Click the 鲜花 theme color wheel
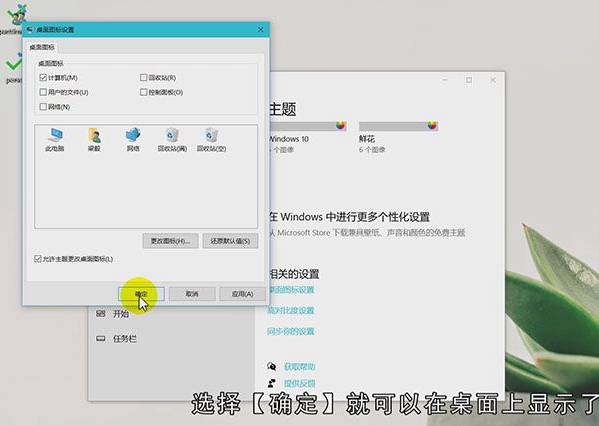Image resolution: width=599 pixels, height=426 pixels. (432, 125)
